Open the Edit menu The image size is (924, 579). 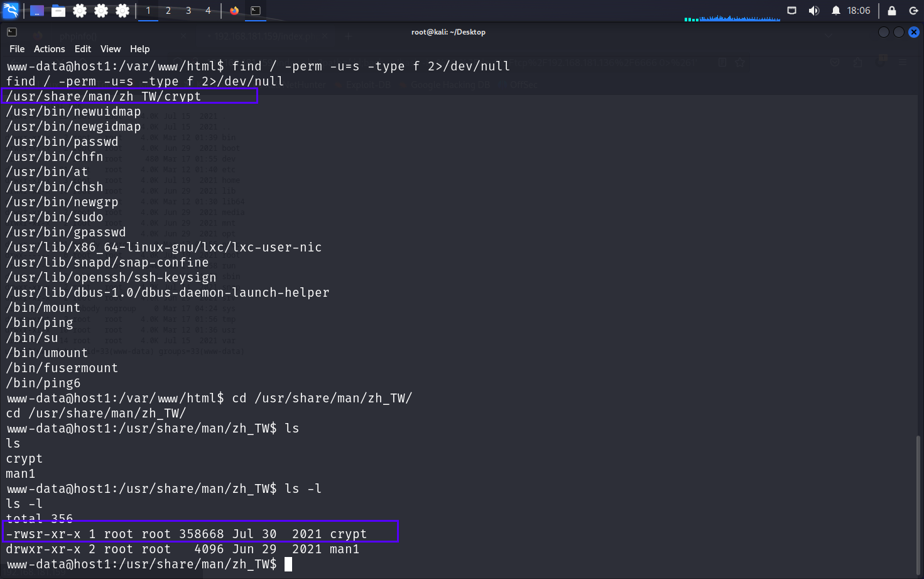(82, 49)
